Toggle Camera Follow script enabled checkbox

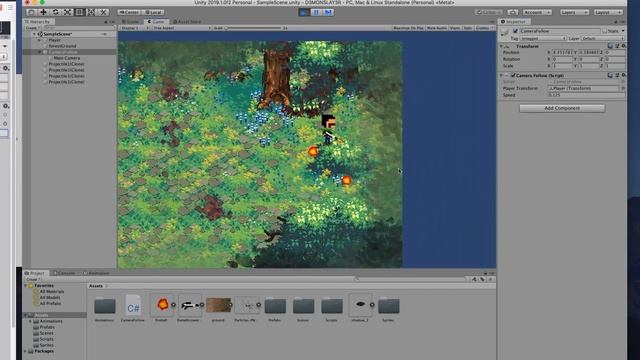point(513,76)
